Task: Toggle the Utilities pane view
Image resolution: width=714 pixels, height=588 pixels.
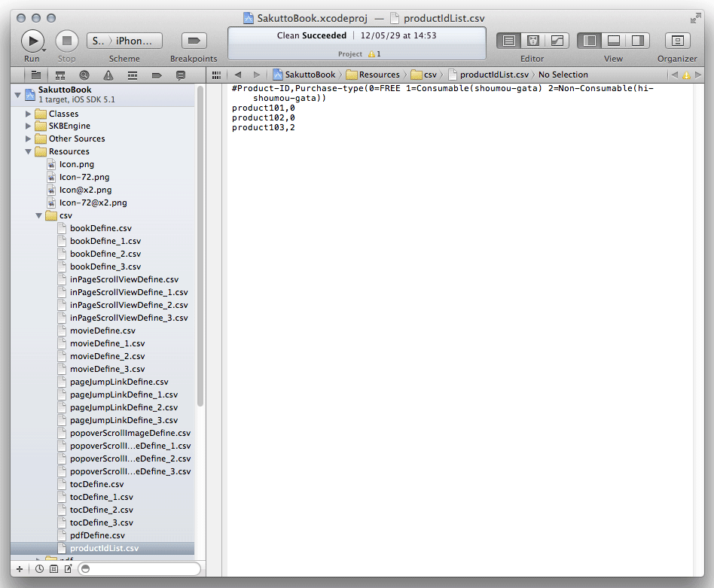Action: (638, 41)
